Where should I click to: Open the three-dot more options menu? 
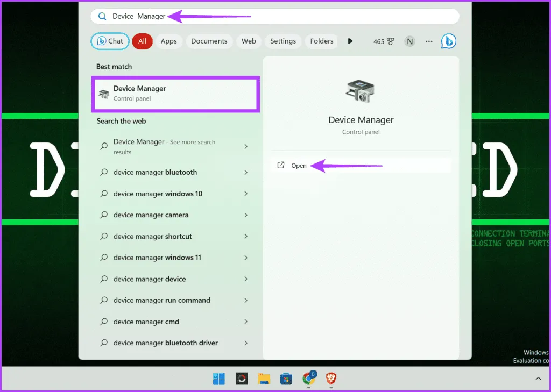429,41
